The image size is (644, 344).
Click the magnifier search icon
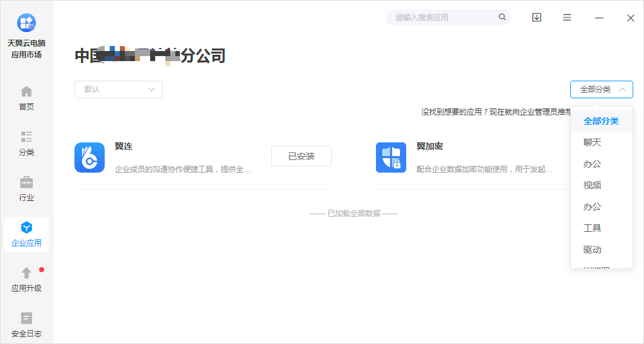502,18
